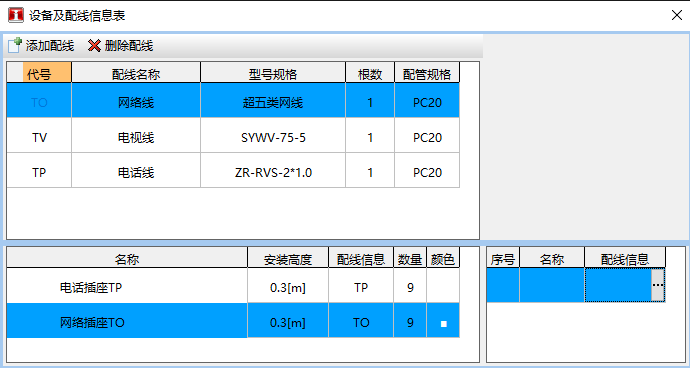Image resolution: width=690 pixels, height=368 pixels.
Task: Open the ellipsis button in the 配线信息 cell
Action: (658, 285)
